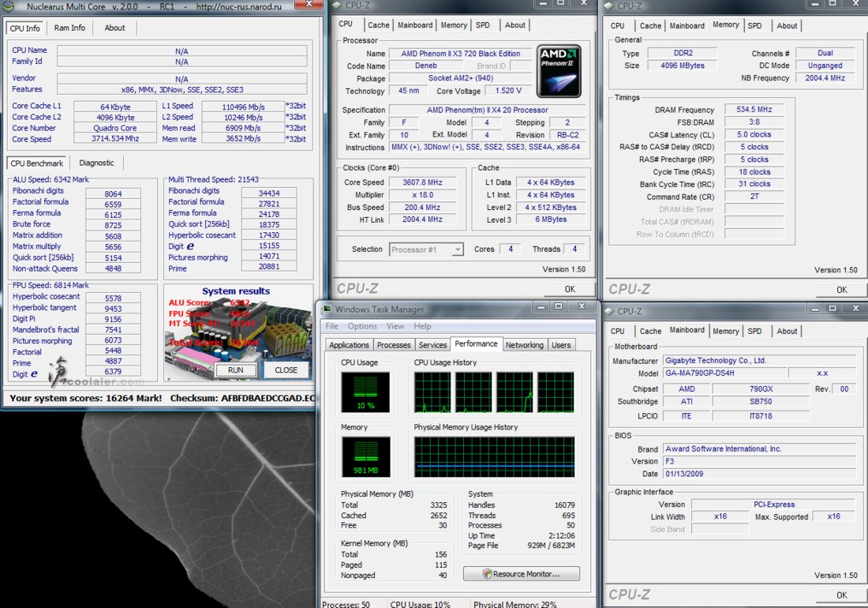Click Core Speed field 3714.534 Mhz in Nuclearus
The height and width of the screenshot is (608, 868).
(x=115, y=138)
